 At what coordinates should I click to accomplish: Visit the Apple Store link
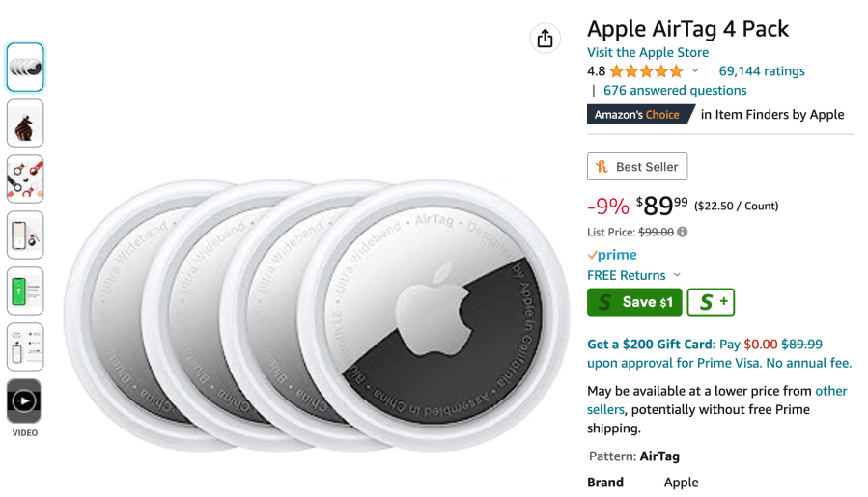pos(648,53)
